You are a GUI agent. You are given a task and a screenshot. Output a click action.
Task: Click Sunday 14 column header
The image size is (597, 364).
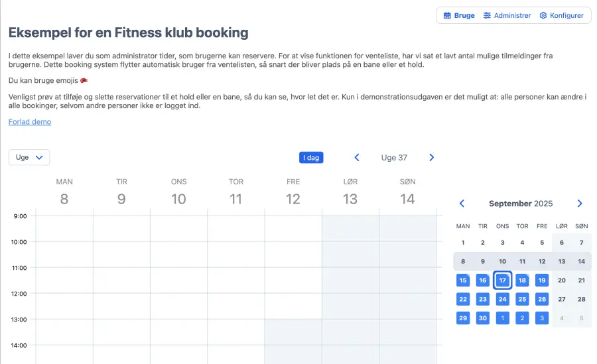coord(407,193)
